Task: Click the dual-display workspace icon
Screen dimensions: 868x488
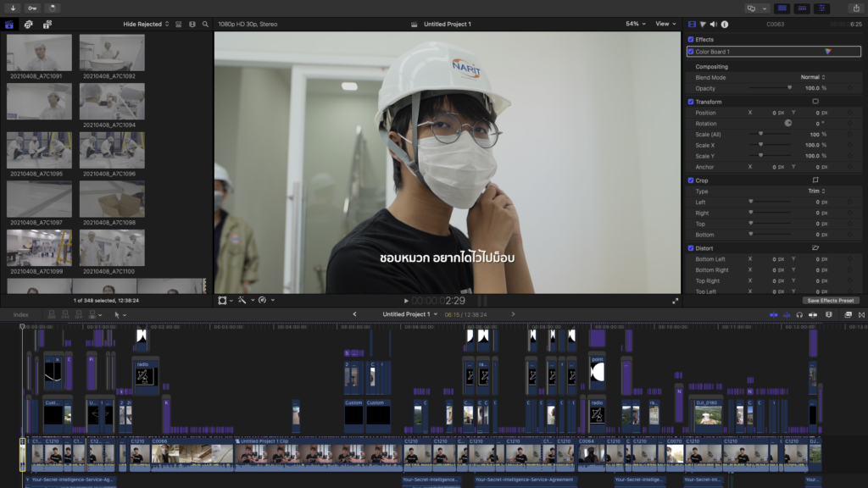Action: coord(751,8)
